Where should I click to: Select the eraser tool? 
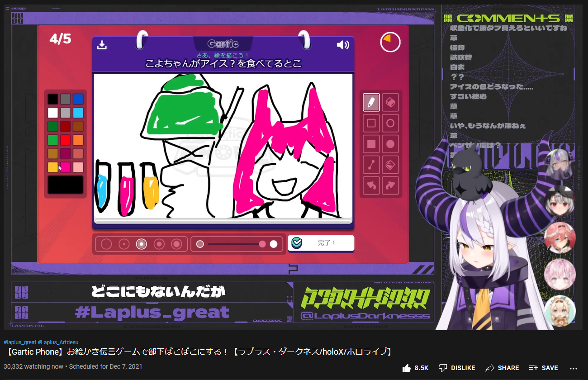coord(390,103)
